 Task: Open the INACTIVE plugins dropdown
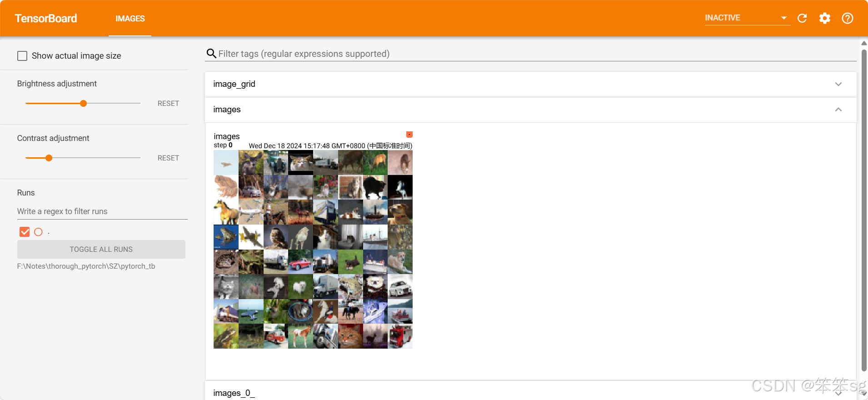[747, 18]
